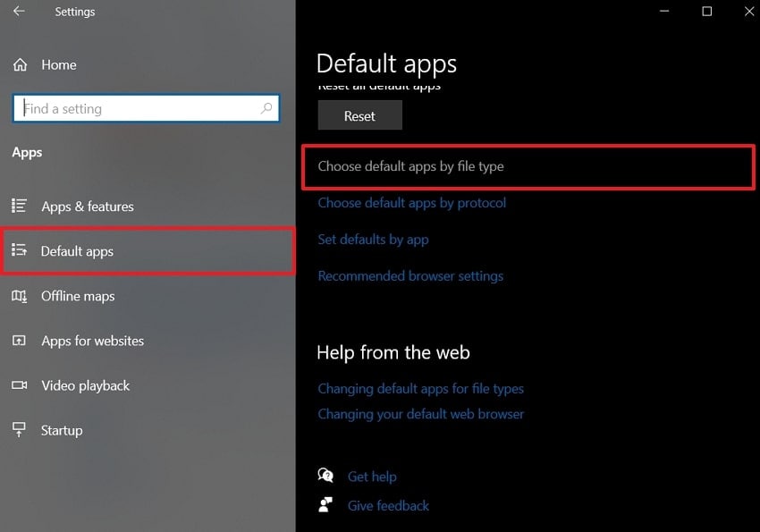
Task: Click the Offline maps icon
Action: point(20,296)
